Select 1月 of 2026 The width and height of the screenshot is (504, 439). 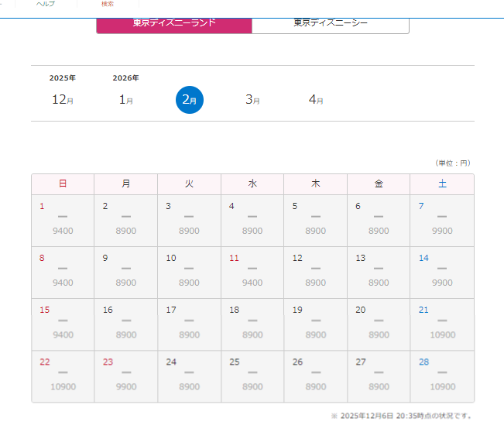pos(126,100)
